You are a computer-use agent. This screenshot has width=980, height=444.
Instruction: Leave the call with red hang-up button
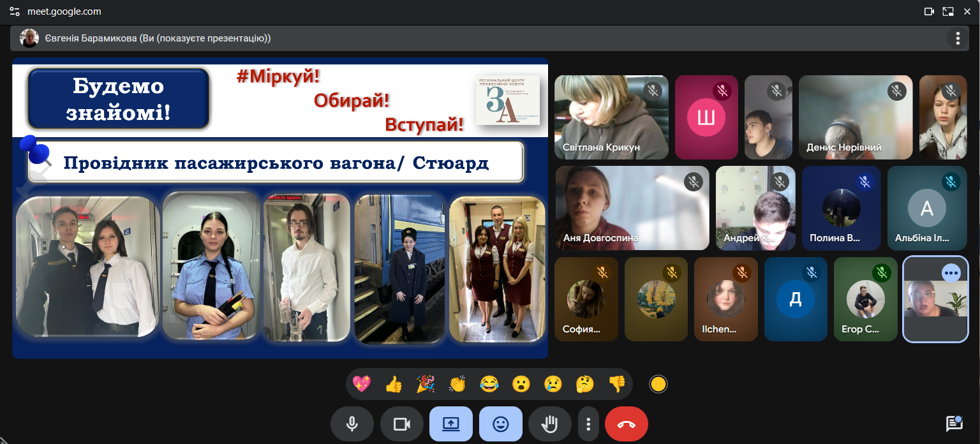[x=626, y=424]
